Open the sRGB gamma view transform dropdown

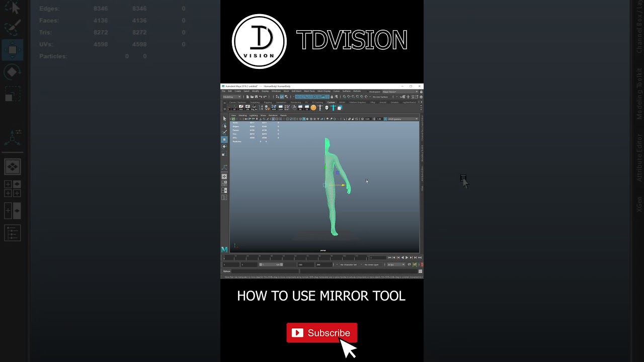pyautogui.click(x=403, y=119)
